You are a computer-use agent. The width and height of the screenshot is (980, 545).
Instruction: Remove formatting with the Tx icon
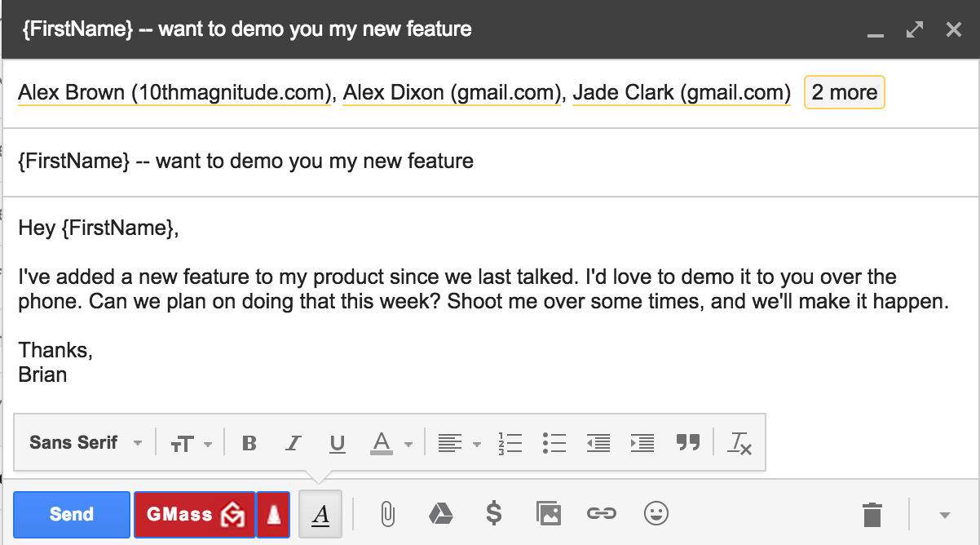[x=739, y=443]
